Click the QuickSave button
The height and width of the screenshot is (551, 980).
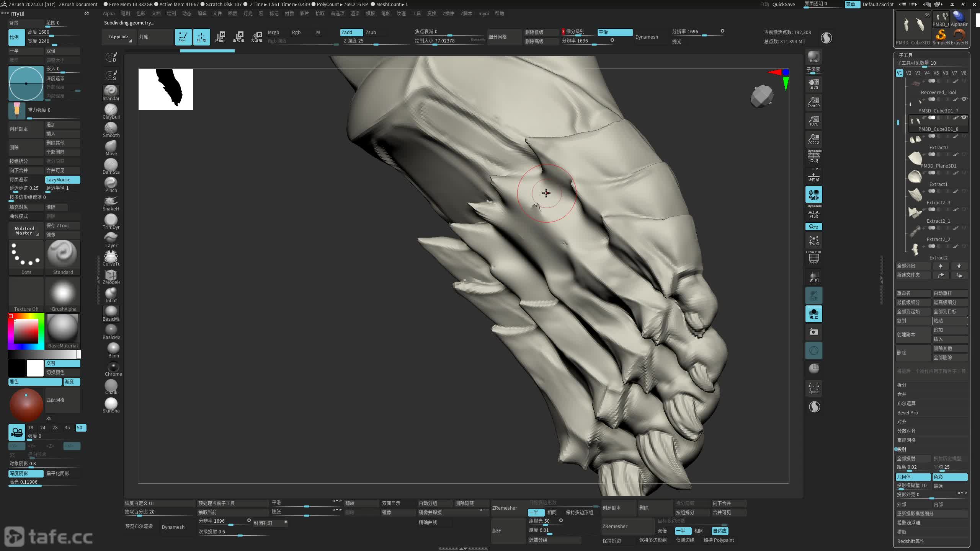[x=783, y=4]
